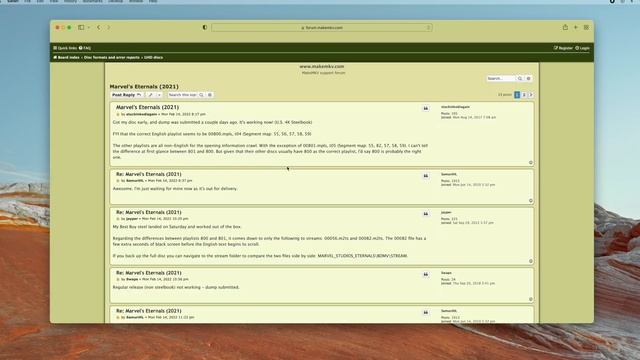Image resolution: width=640 pixels, height=360 pixels.
Task: Go forward with the Safari forward arrow
Action: click(109, 27)
